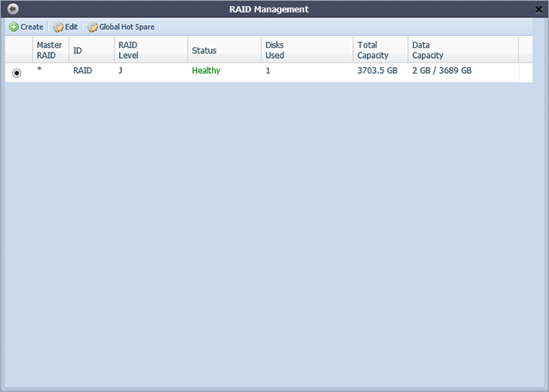Viewport: 549px width, 392px height.
Task: Select the radio button for the RAID row
Action: point(17,72)
